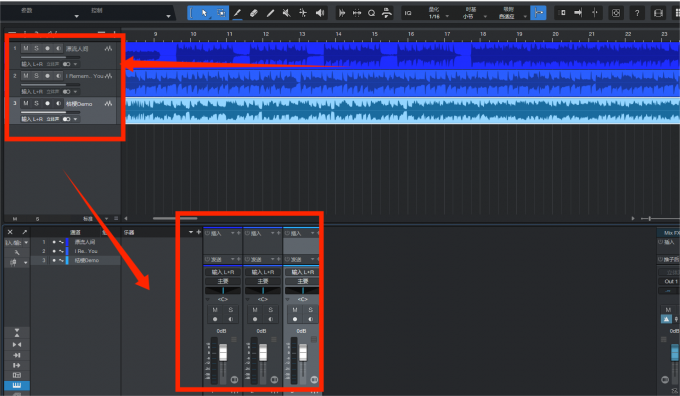Click the wrench settings icon in the mixer

17,252
